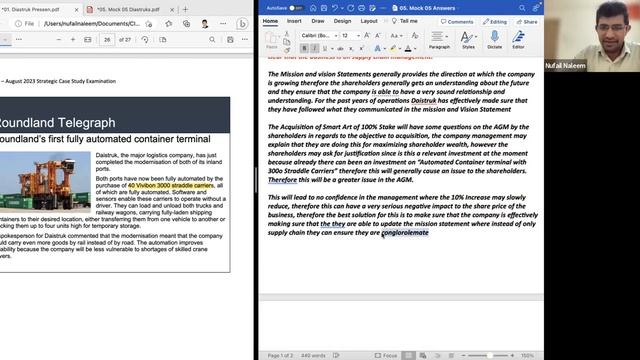Open the font color dropdown arrow
Screen dimensions: 640x360
[x=415, y=49]
